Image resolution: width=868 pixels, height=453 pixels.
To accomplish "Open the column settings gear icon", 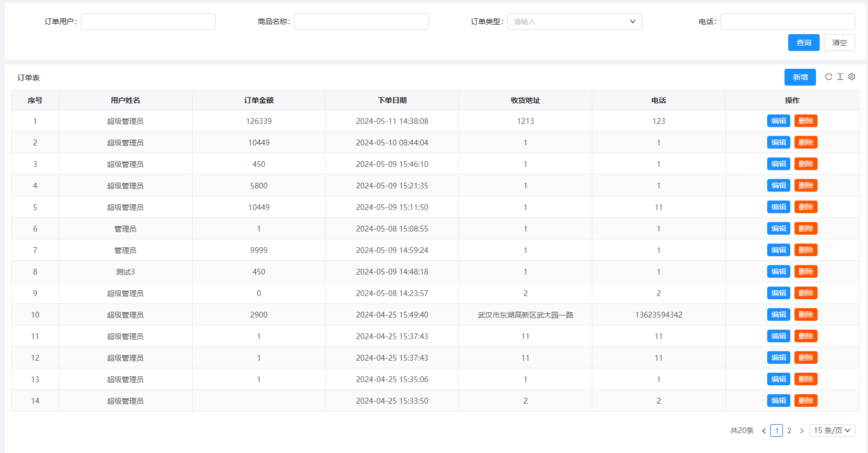I will click(852, 77).
